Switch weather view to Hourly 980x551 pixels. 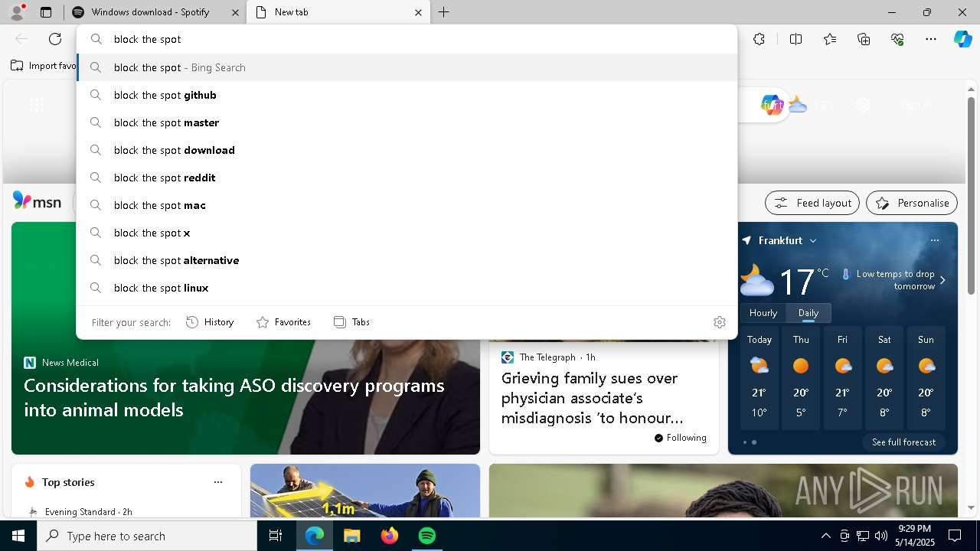(763, 313)
